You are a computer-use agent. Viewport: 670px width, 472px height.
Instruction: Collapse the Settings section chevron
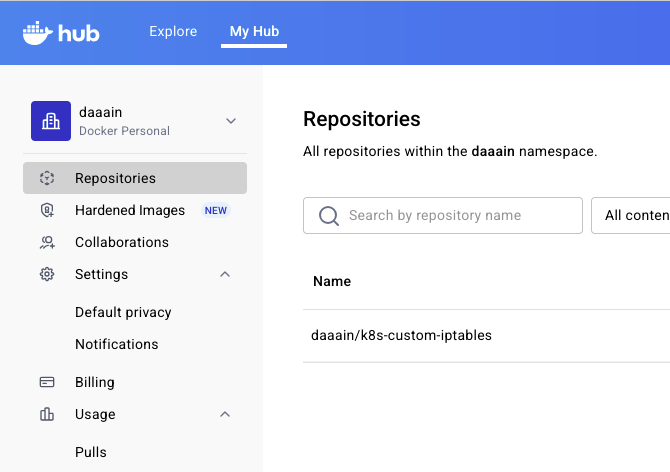pos(225,274)
